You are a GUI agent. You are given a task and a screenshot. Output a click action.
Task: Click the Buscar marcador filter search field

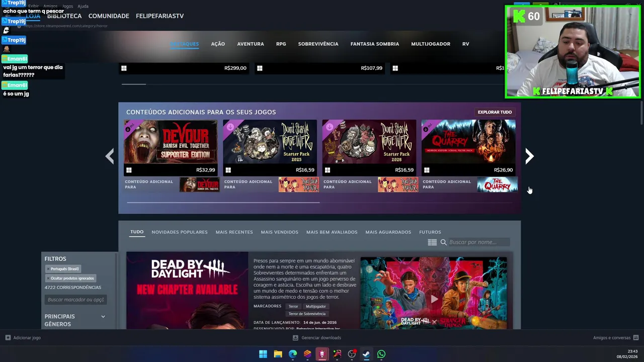[x=75, y=300]
